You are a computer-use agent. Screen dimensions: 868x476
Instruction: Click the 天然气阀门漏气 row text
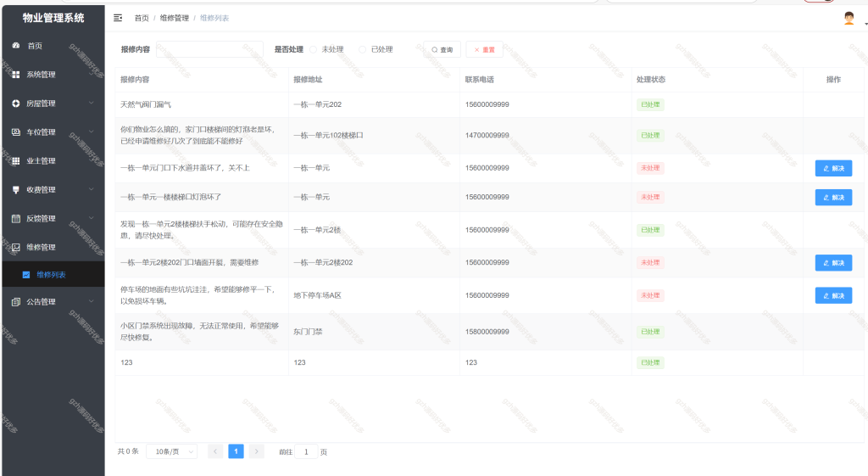coord(146,104)
